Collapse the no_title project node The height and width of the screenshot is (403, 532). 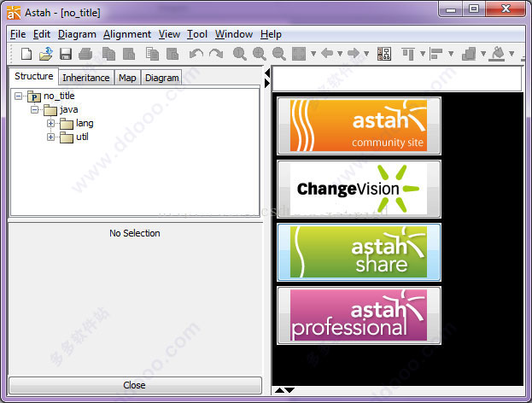pos(18,96)
